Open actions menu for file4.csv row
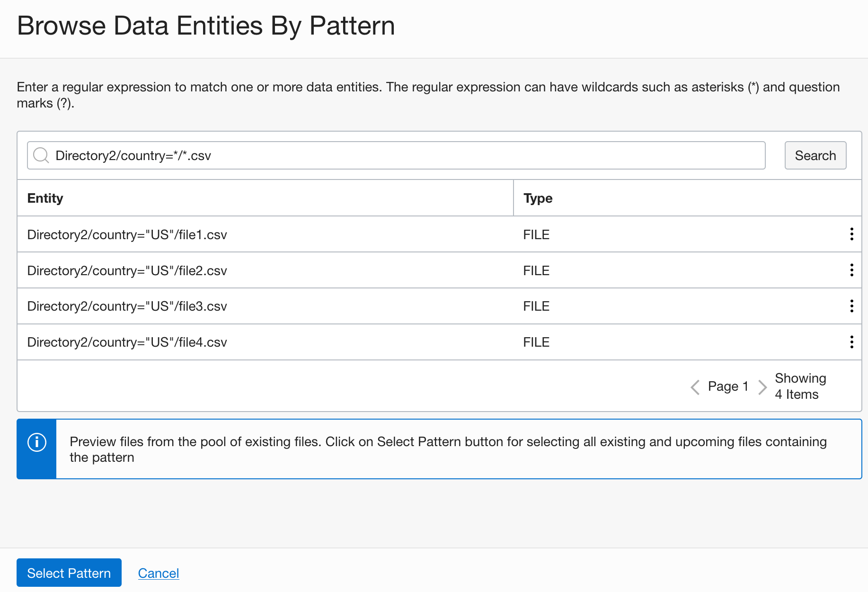The width and height of the screenshot is (868, 592). [x=851, y=342]
